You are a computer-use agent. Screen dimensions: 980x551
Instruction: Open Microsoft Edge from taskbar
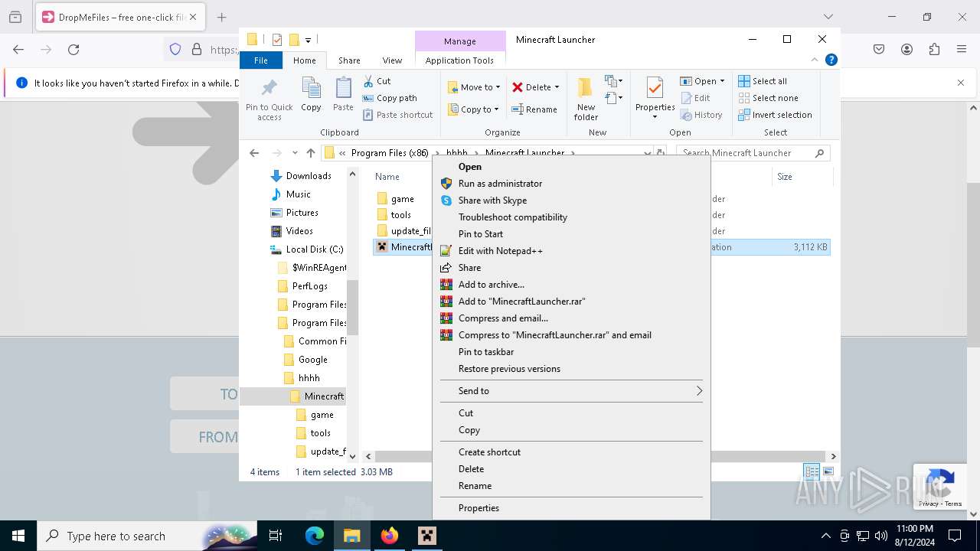[x=315, y=536]
